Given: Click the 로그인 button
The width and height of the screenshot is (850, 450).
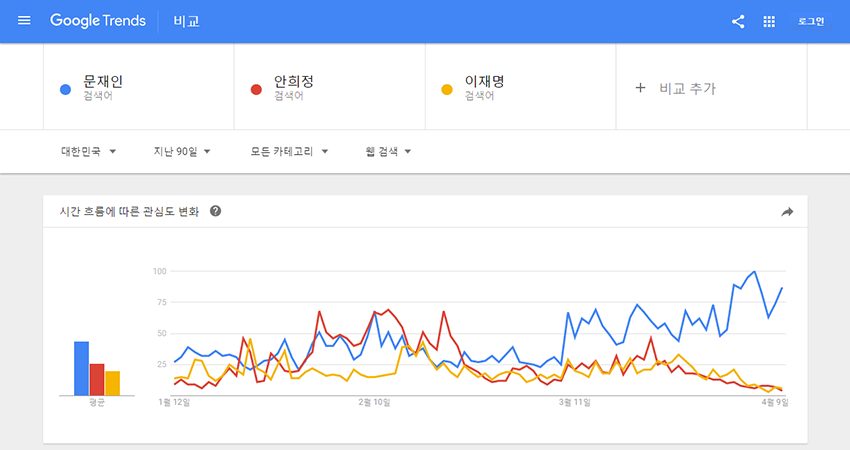Looking at the screenshot, I should [x=811, y=21].
